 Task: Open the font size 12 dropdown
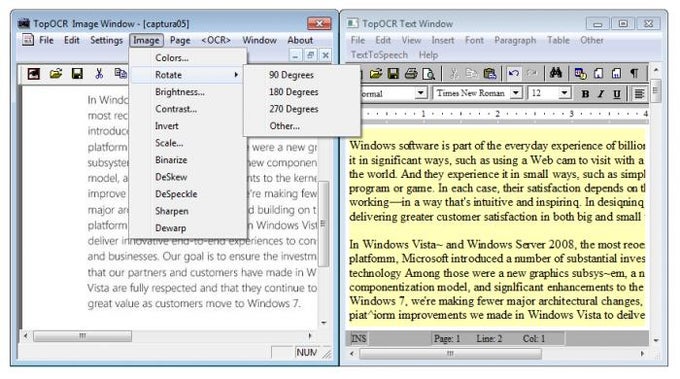click(564, 93)
